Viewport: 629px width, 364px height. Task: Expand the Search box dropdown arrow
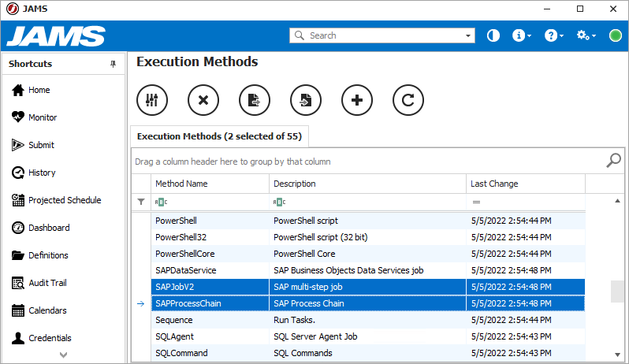click(x=467, y=35)
